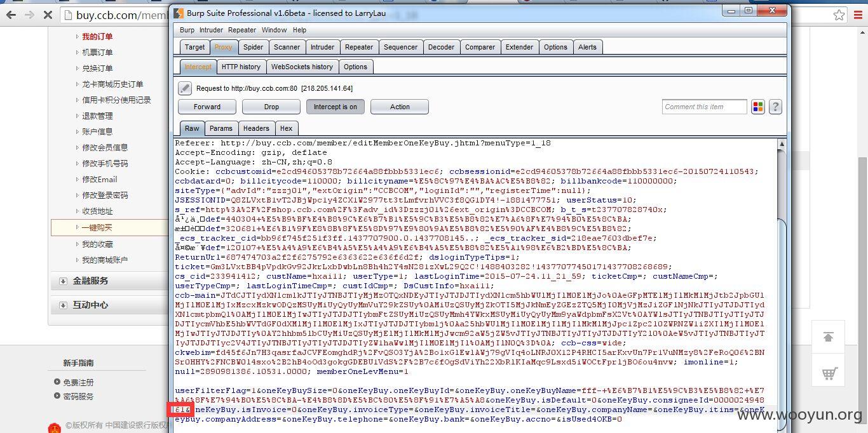Viewport: 868px width, 433px height.
Task: Open the Proxy Options sub-tab
Action: (355, 67)
